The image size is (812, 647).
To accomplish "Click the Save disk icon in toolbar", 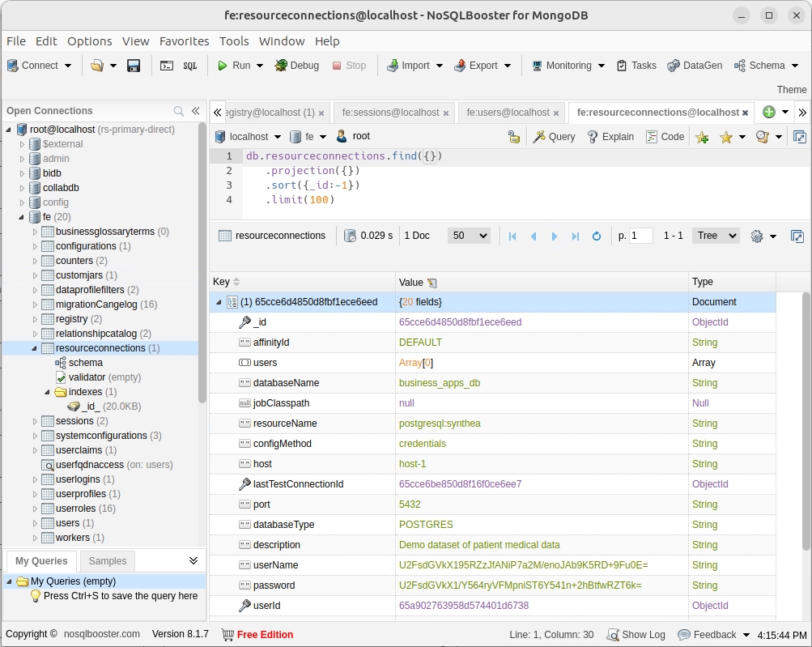I will click(x=134, y=66).
